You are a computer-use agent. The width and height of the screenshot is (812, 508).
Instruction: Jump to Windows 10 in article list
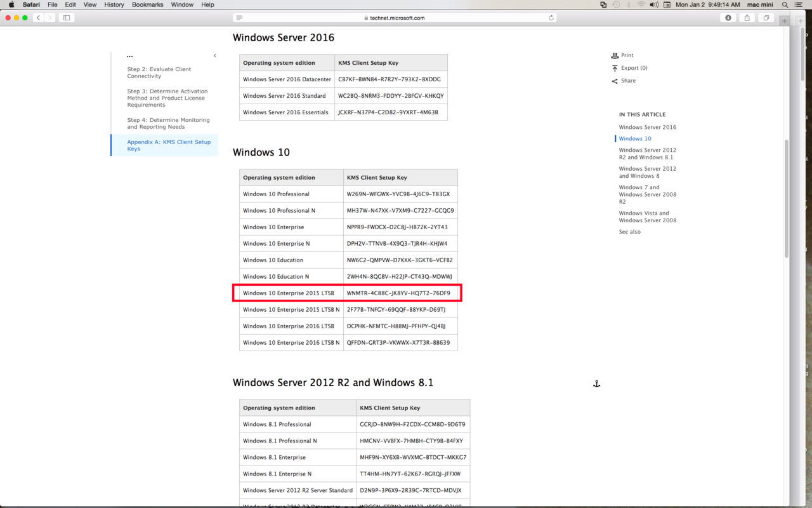pos(635,138)
